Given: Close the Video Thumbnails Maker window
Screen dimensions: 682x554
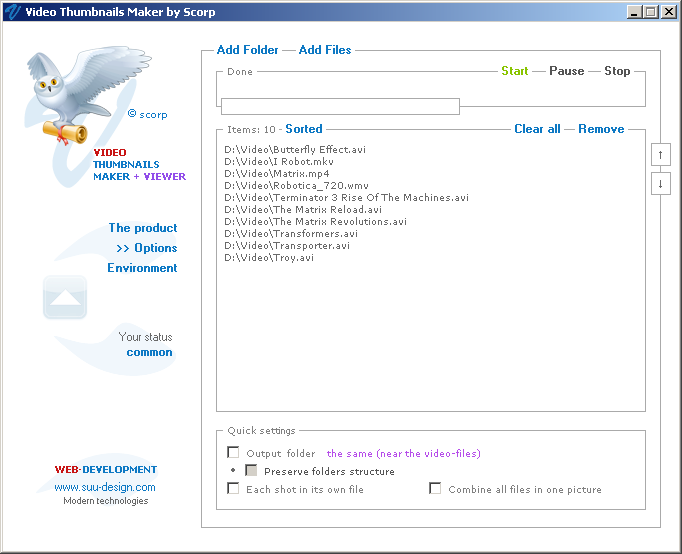Looking at the screenshot, I should coord(669,12).
